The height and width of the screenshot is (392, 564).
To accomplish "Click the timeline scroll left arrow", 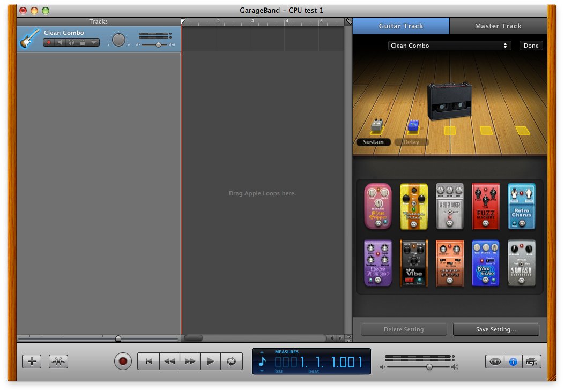I will [x=332, y=338].
